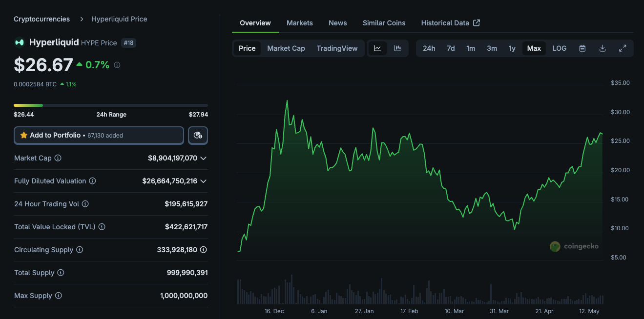This screenshot has width=644, height=319.
Task: Download the chart data
Action: pos(602,48)
